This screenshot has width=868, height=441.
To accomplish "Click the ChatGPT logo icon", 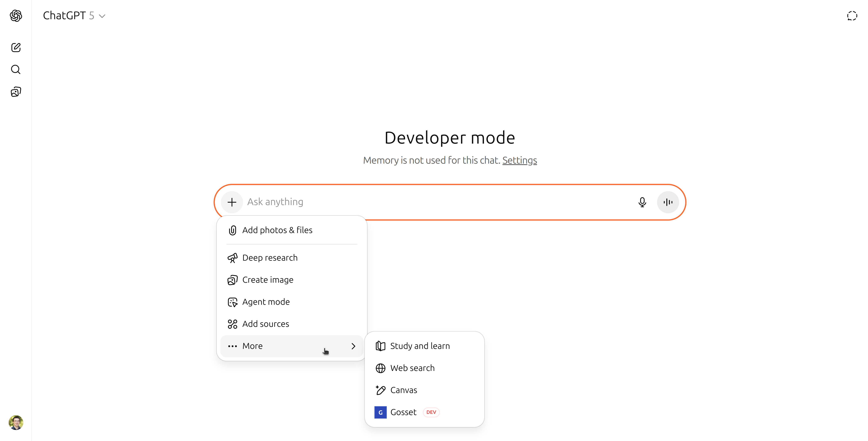I will pyautogui.click(x=16, y=16).
